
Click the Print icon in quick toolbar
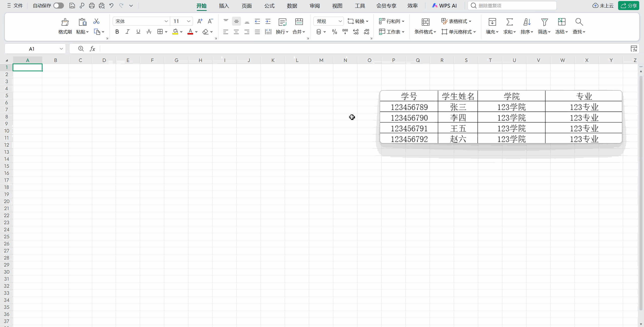coord(92,6)
